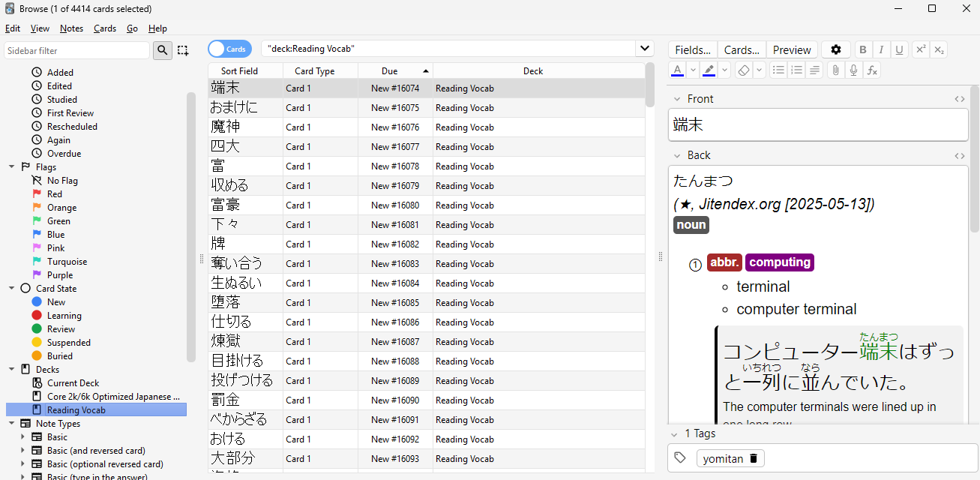Screen dimensions: 980x480
Task: Underline text using the U icon
Action: coord(899,49)
